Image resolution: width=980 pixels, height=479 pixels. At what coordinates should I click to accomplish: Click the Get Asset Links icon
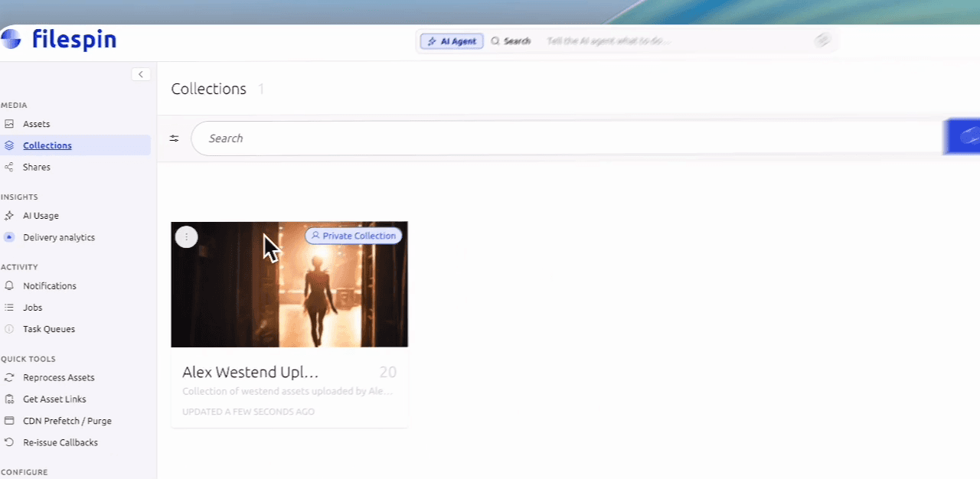tap(9, 399)
